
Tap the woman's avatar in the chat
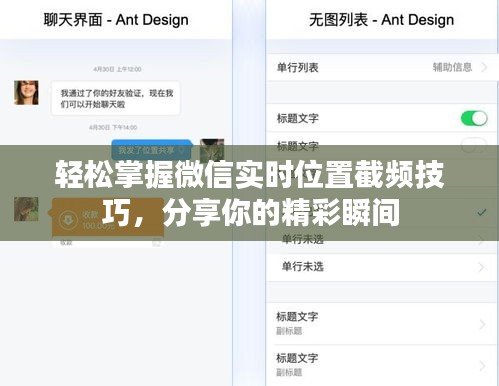pos(26,92)
